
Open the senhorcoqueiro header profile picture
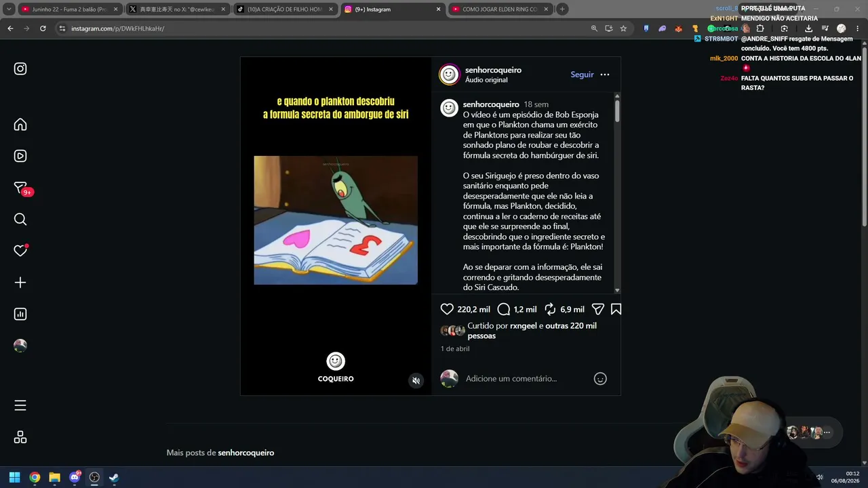[x=449, y=75]
